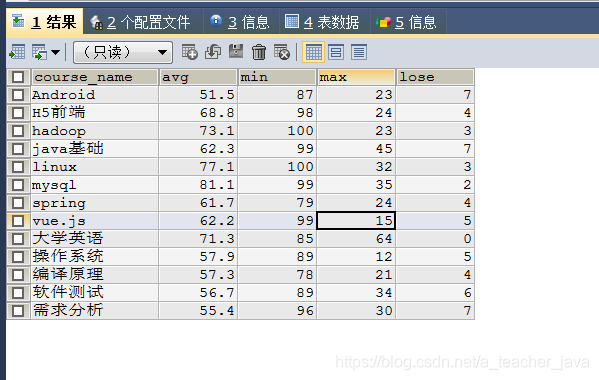
Task: Click the delete row trash icon
Action: [x=259, y=52]
